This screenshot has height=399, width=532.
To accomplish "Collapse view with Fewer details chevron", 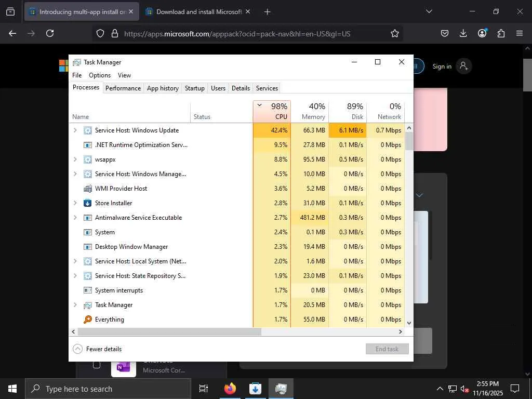I will (78, 349).
